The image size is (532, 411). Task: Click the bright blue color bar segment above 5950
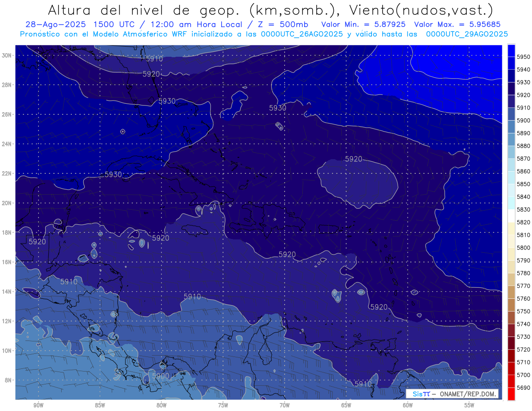[511, 51]
